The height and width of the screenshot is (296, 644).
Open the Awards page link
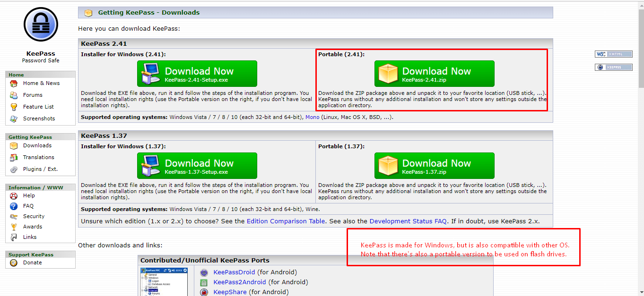[33, 227]
